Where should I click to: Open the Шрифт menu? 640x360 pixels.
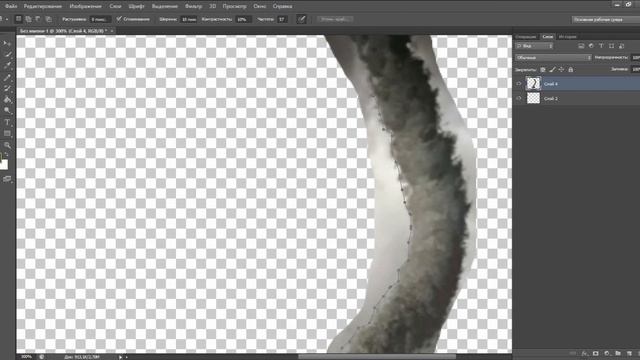coord(136,6)
